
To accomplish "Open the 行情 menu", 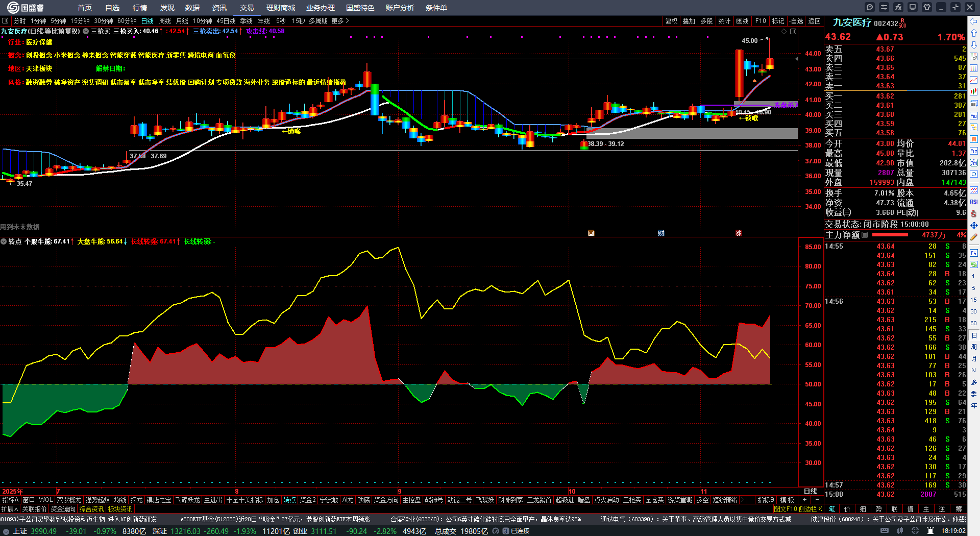I will point(140,8).
